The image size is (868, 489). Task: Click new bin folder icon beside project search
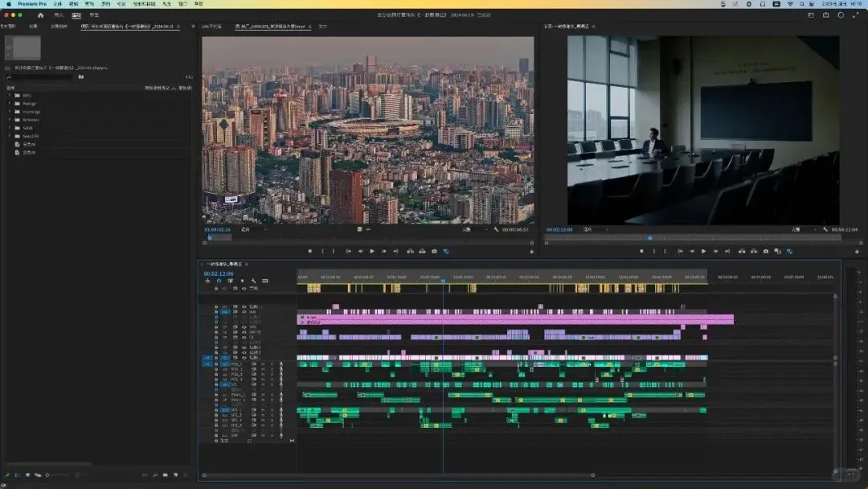coord(80,77)
